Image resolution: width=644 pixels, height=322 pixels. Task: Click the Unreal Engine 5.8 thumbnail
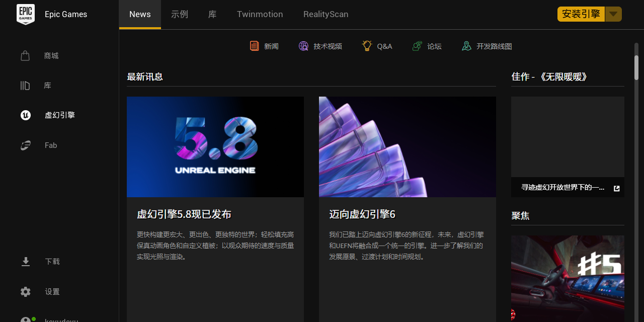point(215,147)
